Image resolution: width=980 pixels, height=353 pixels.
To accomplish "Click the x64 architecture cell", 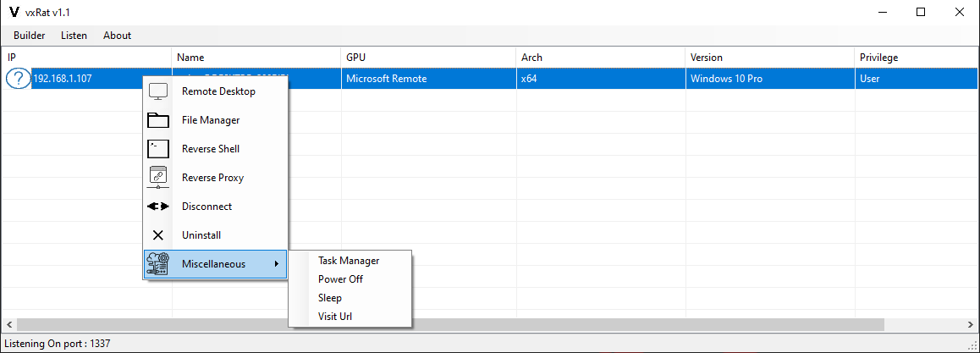I will click(600, 79).
